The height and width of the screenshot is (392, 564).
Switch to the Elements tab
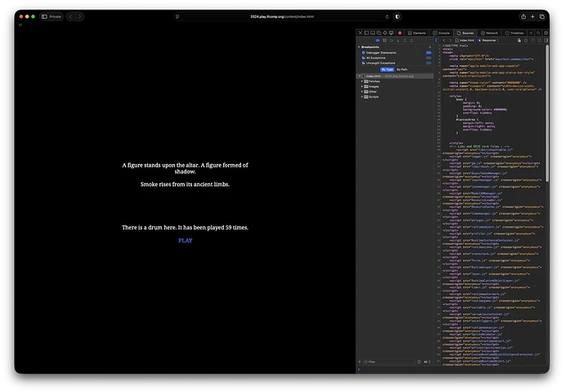417,33
